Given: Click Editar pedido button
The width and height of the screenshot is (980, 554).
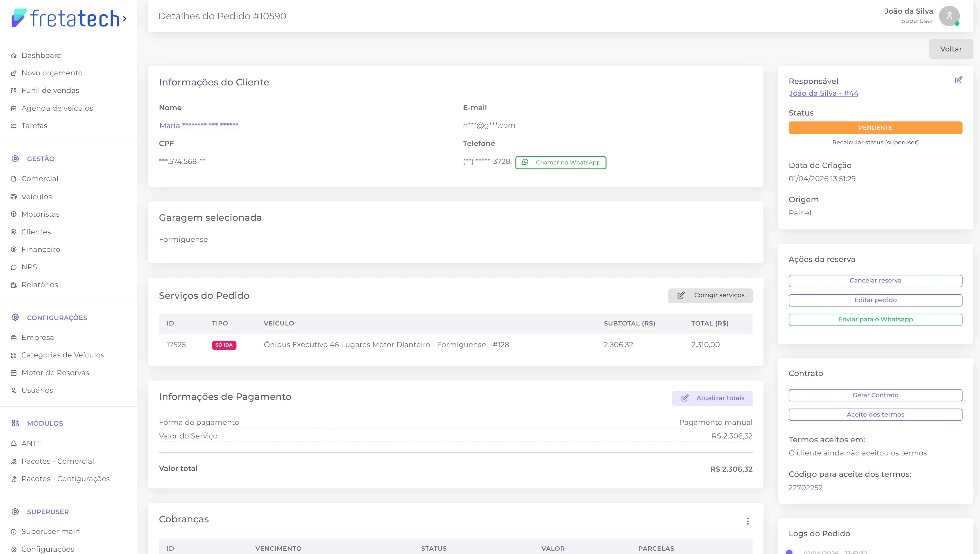Looking at the screenshot, I should 875,300.
